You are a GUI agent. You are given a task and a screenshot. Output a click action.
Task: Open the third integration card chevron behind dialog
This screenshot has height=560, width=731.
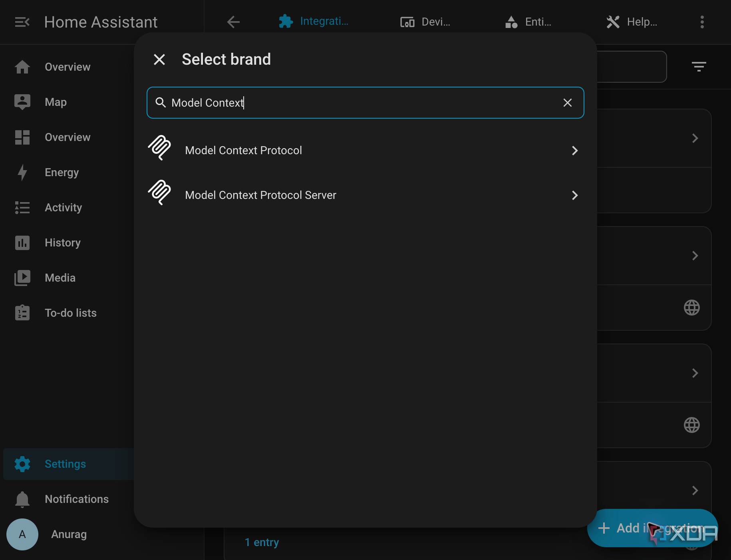695,373
